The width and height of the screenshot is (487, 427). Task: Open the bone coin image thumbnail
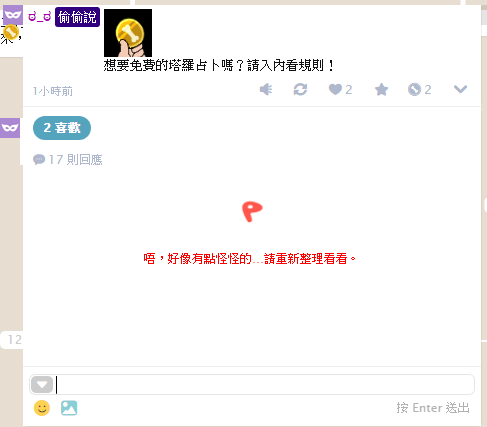click(128, 33)
